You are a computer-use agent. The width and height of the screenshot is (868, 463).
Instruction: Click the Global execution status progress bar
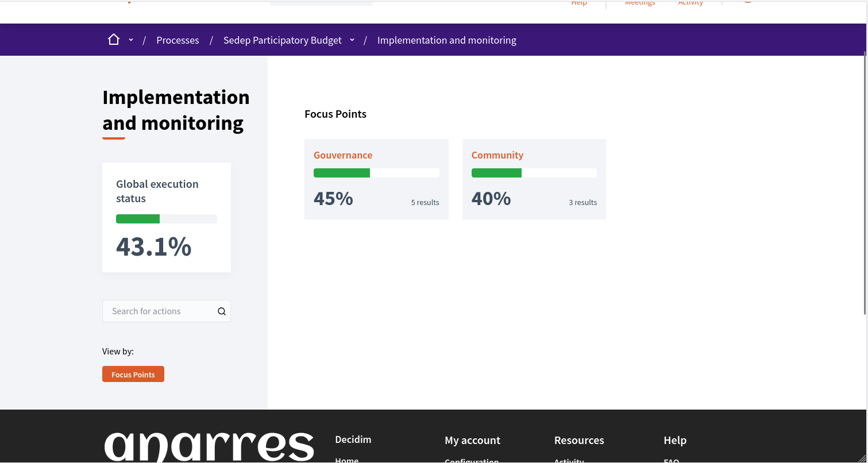(x=167, y=219)
